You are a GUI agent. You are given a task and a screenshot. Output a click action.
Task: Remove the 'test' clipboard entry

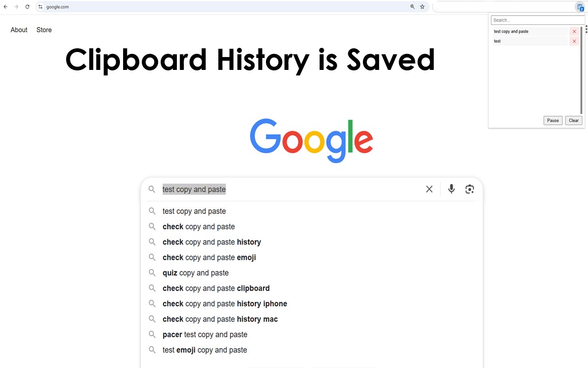tap(574, 41)
